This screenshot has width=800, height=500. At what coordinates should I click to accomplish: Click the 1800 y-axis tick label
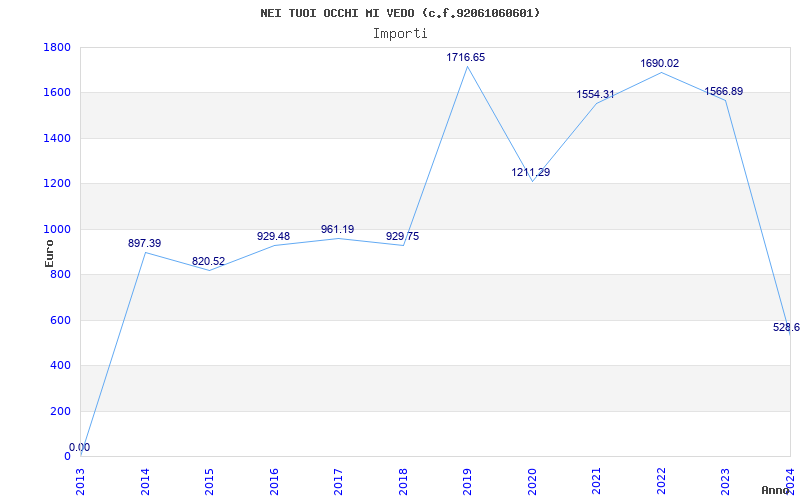(x=57, y=47)
